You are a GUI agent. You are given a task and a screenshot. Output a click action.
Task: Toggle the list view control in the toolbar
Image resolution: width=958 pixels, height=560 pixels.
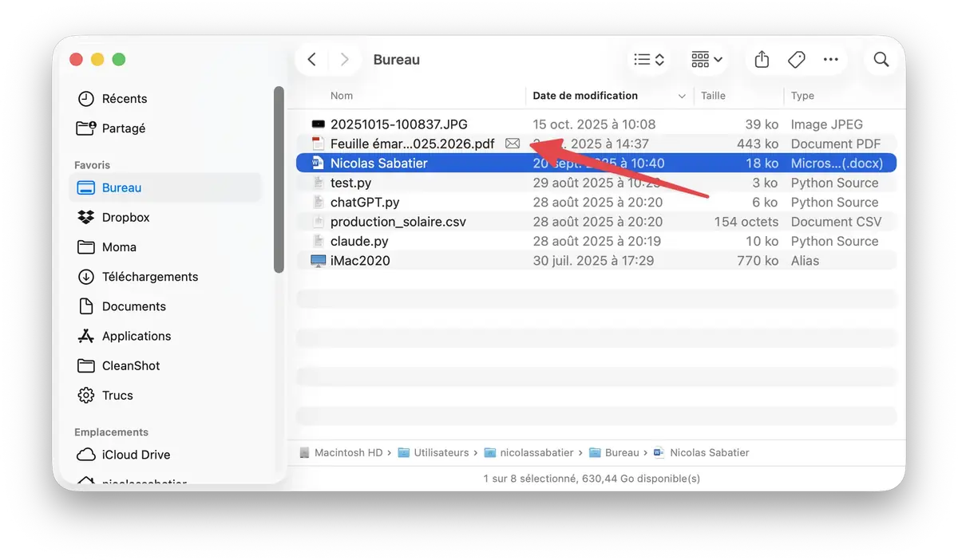click(643, 59)
